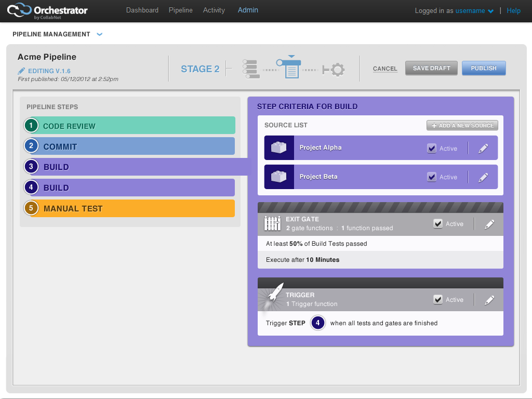The height and width of the screenshot is (399, 532).
Task: Click the Project Beta brick icon
Action: click(279, 177)
